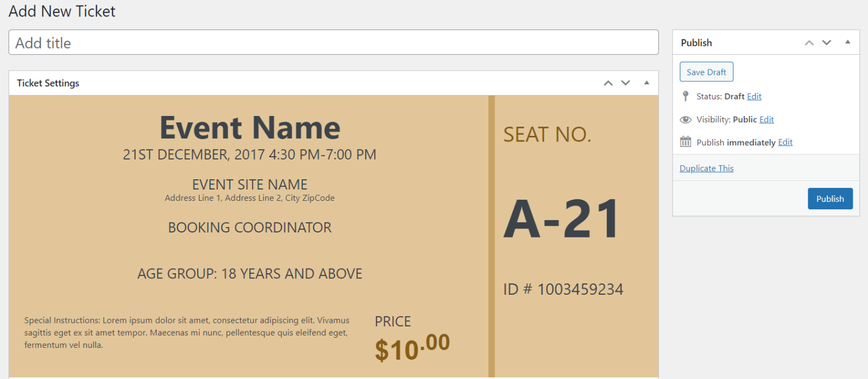This screenshot has height=379, width=868.
Task: Move the Publish panel up
Action: point(809,42)
